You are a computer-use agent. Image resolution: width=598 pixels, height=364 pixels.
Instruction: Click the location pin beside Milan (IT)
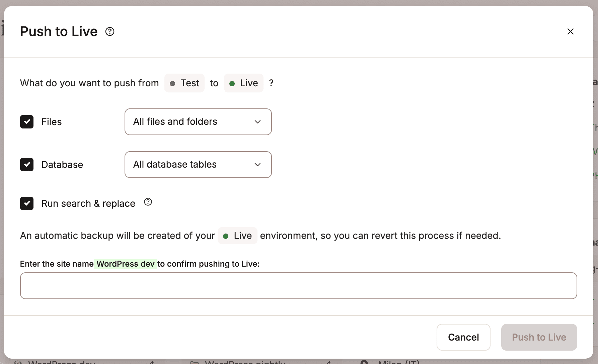[364, 362]
